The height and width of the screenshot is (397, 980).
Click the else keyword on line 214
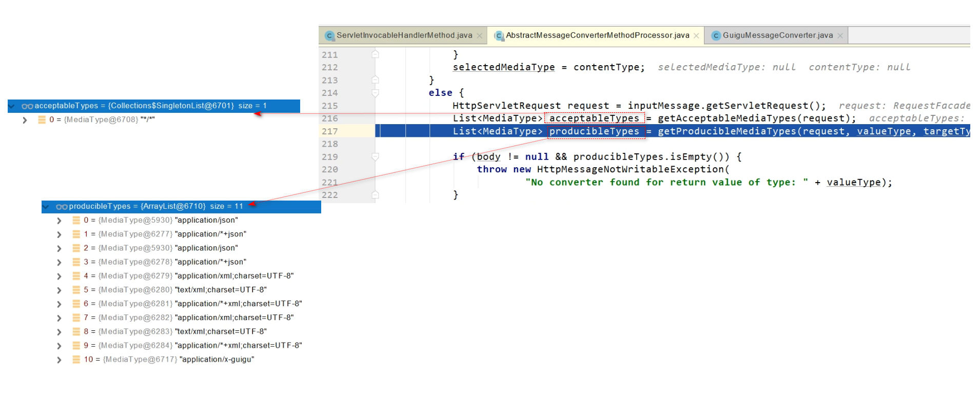pos(440,93)
